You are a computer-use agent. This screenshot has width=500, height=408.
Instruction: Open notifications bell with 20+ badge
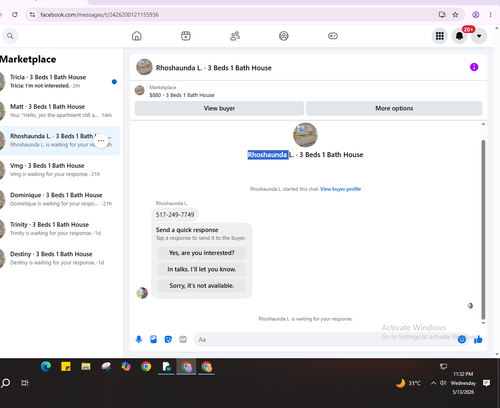click(459, 36)
